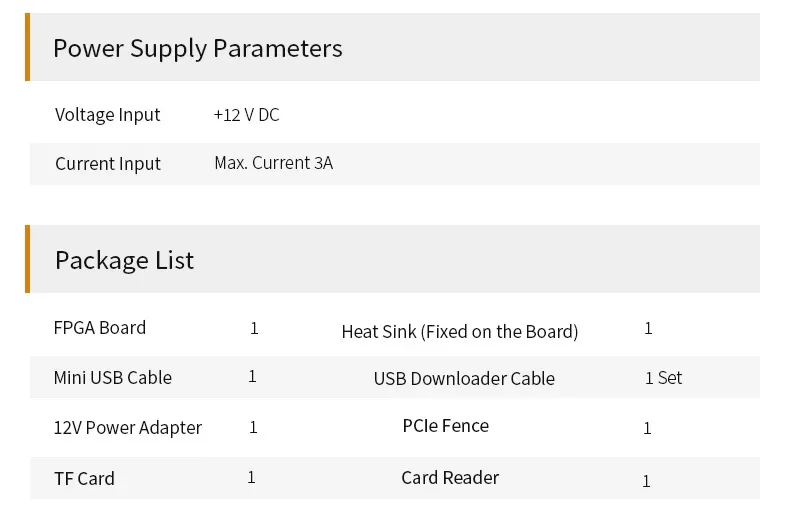This screenshot has height=524, width=790.
Task: Click the 1 Set quantity text
Action: pyautogui.click(x=663, y=378)
